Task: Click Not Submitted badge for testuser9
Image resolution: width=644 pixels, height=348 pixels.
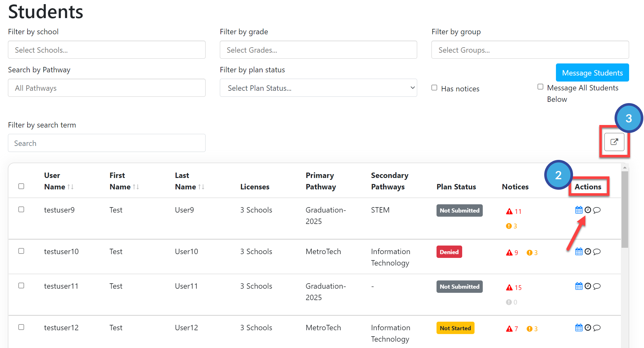Action: (460, 210)
